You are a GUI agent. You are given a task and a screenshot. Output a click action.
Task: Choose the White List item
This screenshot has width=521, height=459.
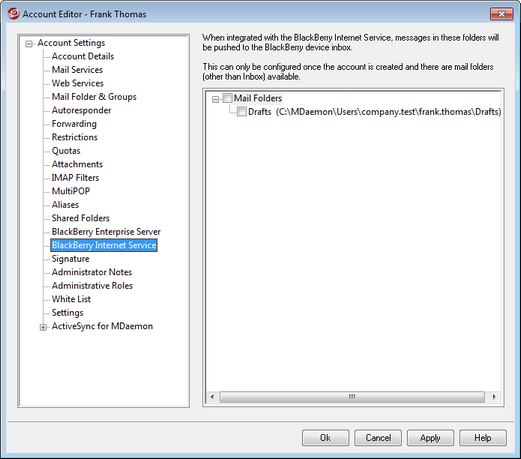coord(71,299)
